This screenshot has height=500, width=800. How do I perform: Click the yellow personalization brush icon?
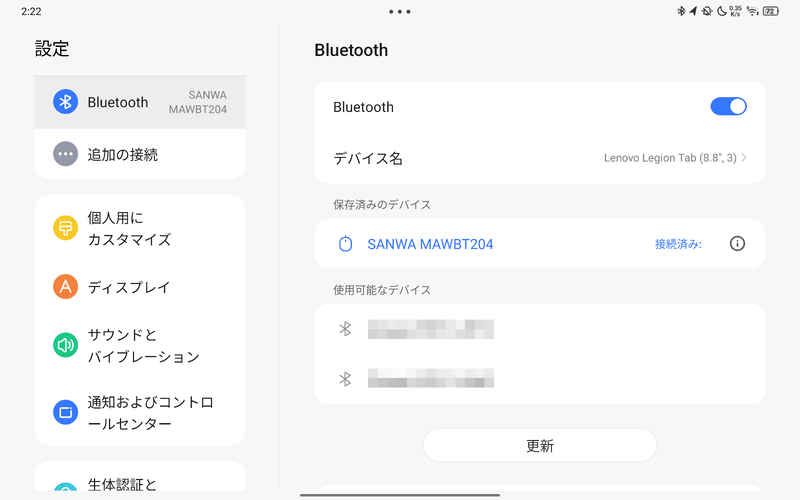coord(65,228)
